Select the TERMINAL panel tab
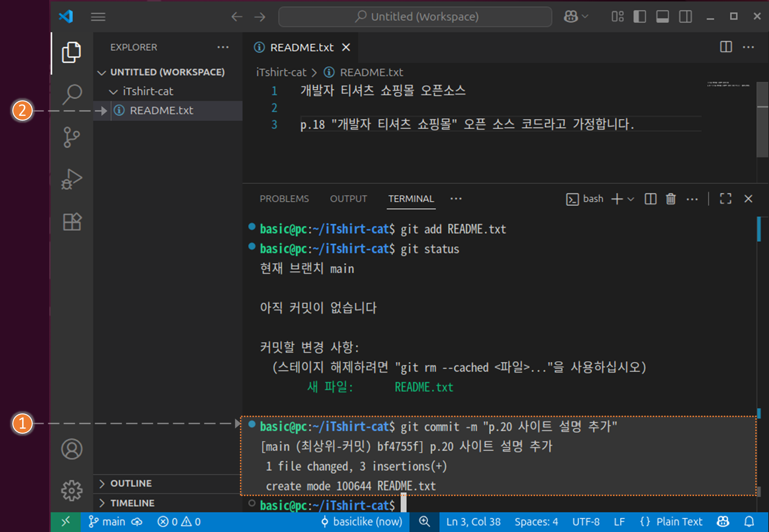 (x=411, y=199)
